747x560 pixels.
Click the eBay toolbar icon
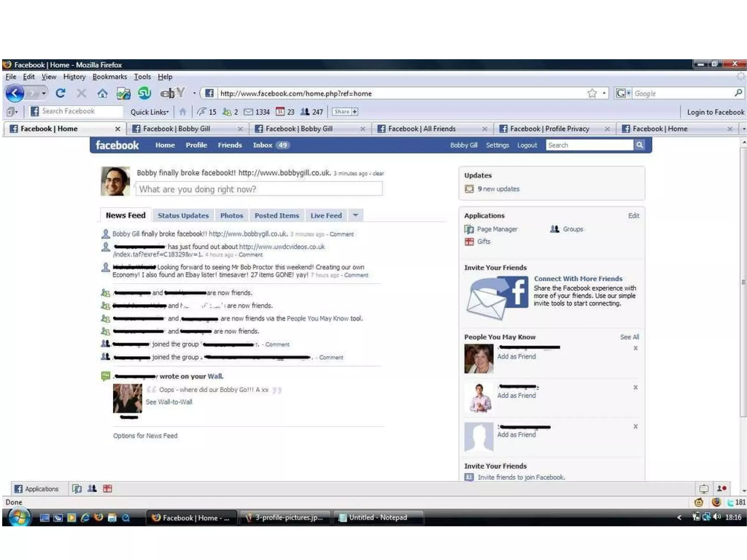(x=173, y=93)
